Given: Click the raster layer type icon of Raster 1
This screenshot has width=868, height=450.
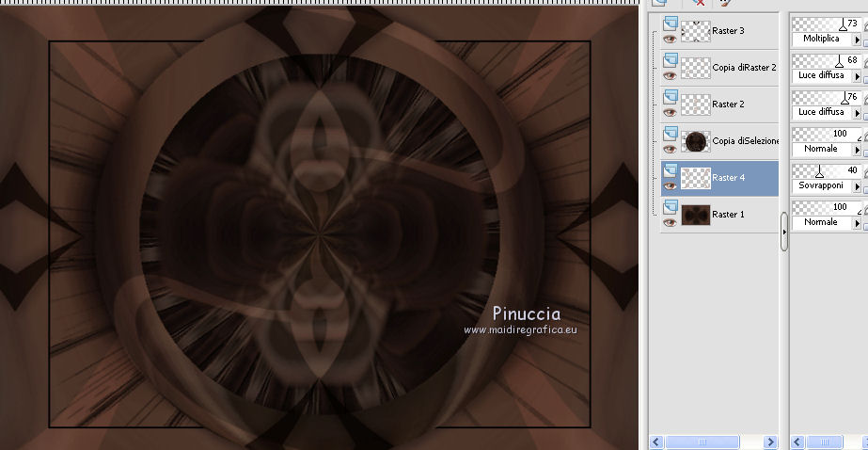Looking at the screenshot, I should coord(671,207).
